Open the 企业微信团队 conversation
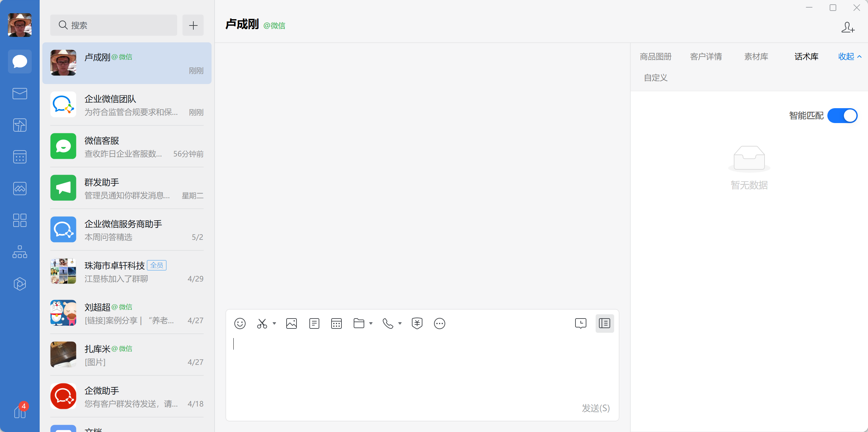This screenshot has width=868, height=432. click(x=127, y=105)
